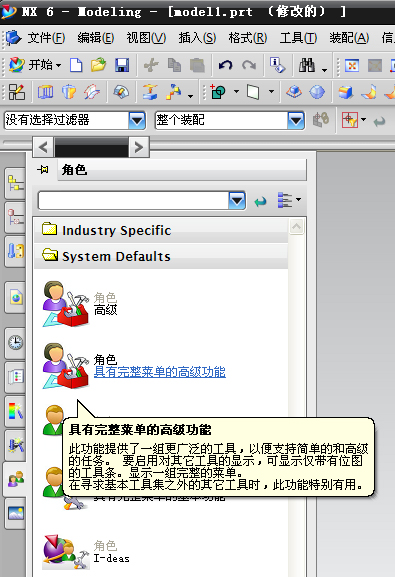Click the Edge blend cube icon

pos(345,92)
